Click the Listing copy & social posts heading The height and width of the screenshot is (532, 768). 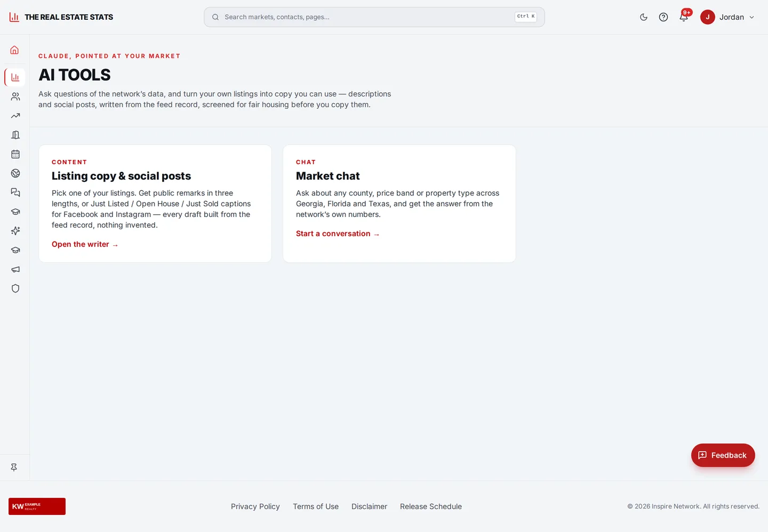121,176
